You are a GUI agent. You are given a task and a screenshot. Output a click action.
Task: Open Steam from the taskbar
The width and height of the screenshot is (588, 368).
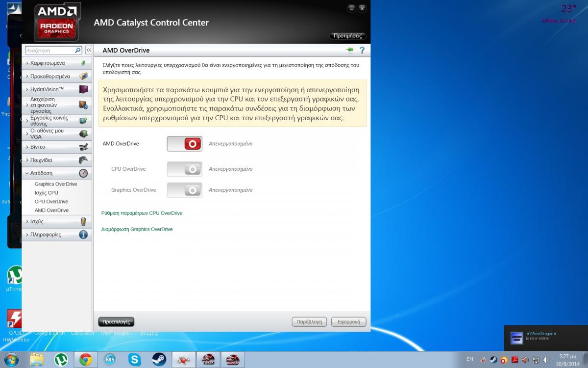pos(159,360)
